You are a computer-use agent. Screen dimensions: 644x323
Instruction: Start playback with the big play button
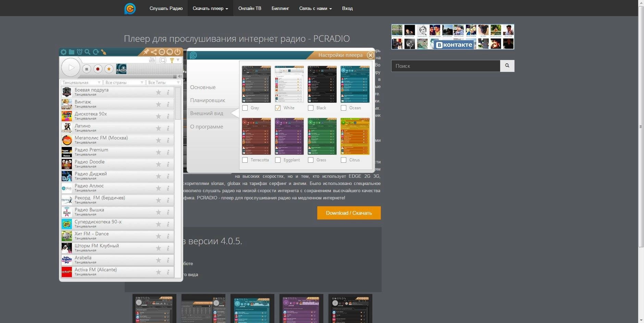pyautogui.click(x=71, y=68)
